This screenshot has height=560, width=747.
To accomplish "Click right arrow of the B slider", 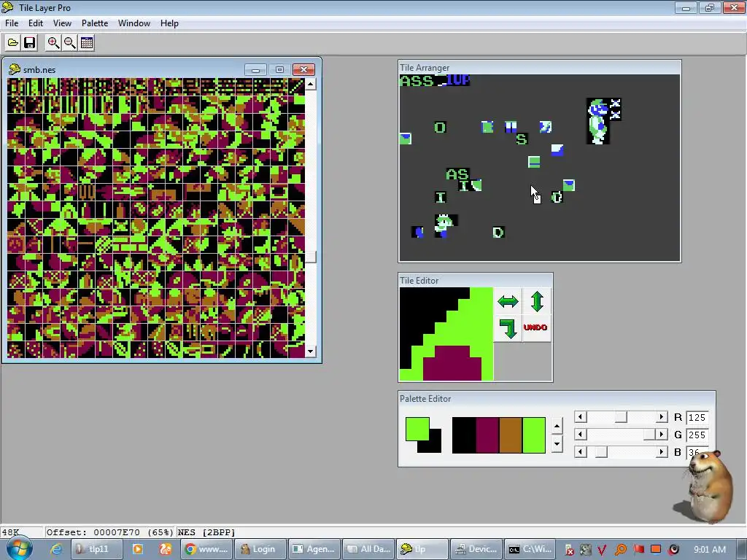I will pos(661,451).
